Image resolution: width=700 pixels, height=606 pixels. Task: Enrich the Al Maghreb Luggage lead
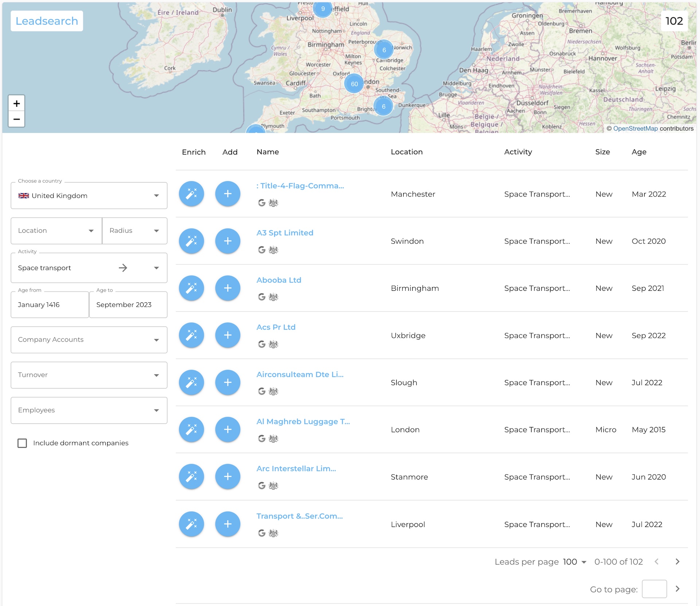pos(191,429)
